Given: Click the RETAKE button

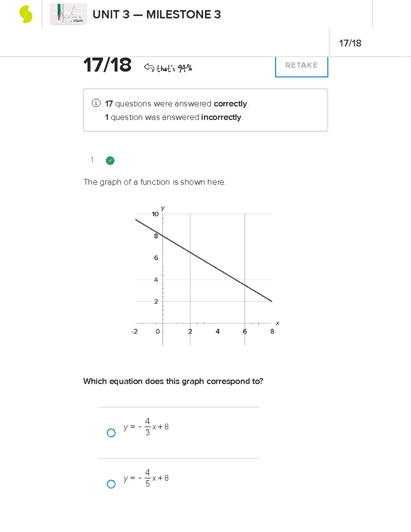Looking at the screenshot, I should [x=301, y=65].
